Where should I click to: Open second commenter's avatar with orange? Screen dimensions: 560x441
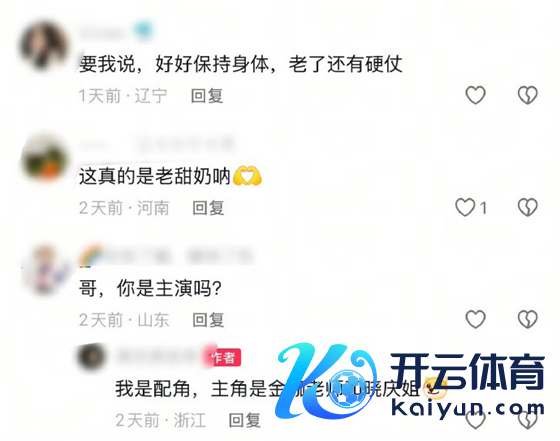point(44,157)
